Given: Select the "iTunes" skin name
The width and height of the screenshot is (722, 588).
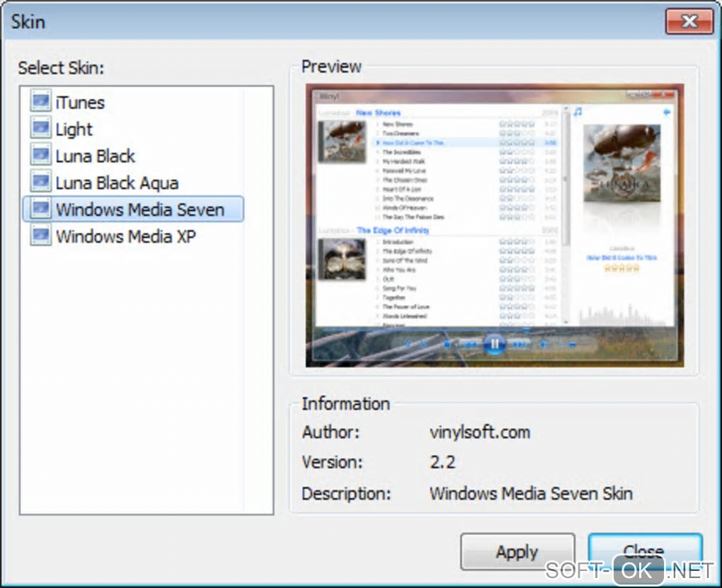Looking at the screenshot, I should coord(80,102).
